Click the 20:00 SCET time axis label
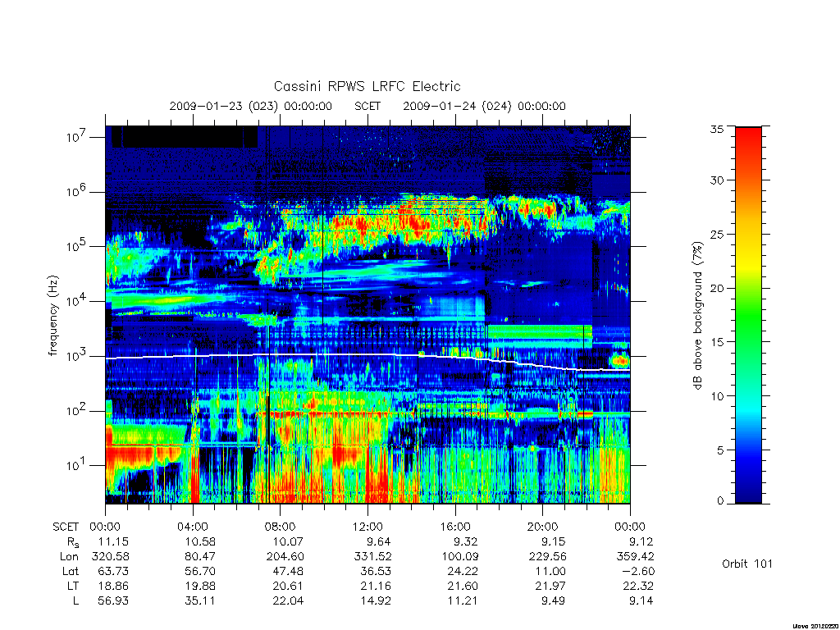This screenshot has height=630, width=840. [x=542, y=527]
